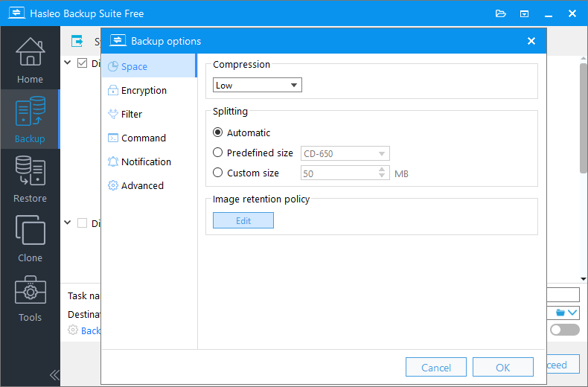Click the custom size MB input field
The image size is (588, 387).
click(x=339, y=173)
